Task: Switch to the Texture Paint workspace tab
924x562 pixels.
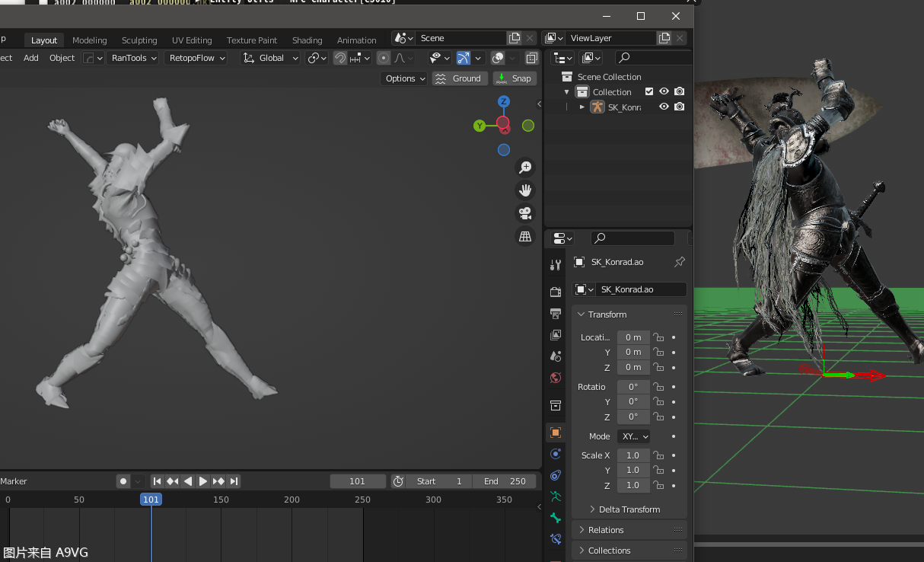Action: coord(252,40)
